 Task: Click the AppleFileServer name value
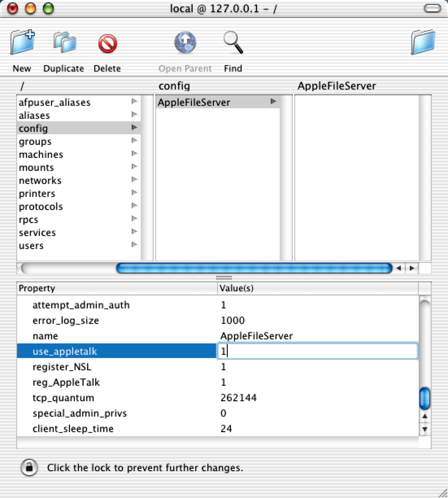click(257, 336)
